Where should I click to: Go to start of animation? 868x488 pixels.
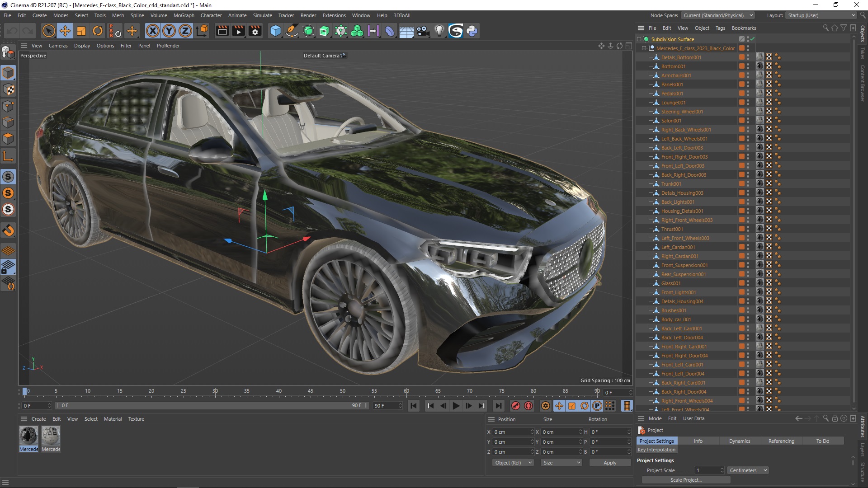point(414,406)
